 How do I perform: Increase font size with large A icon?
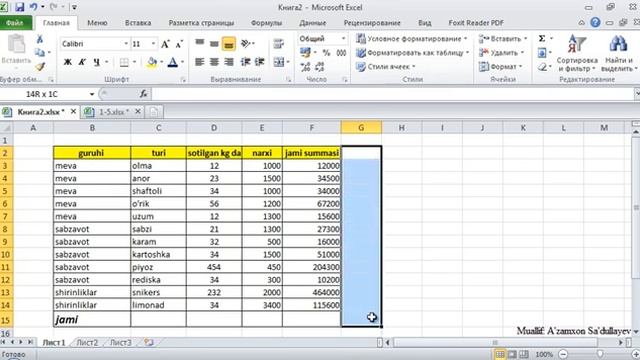(165, 44)
